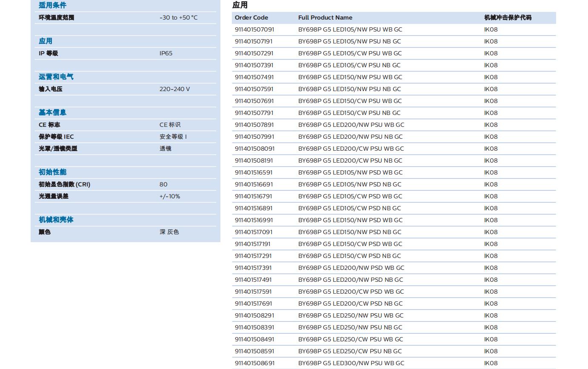Select order code 911401517391
Screen dimensions: 588x369
(x=253, y=268)
